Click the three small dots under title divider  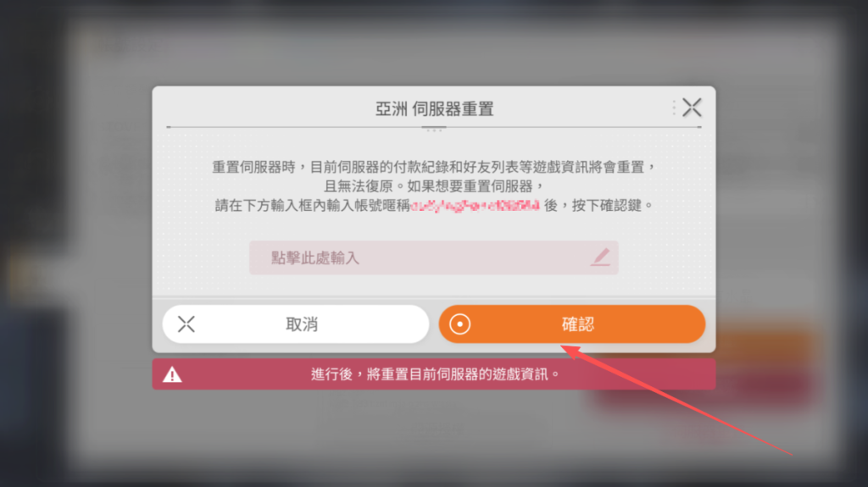click(434, 130)
